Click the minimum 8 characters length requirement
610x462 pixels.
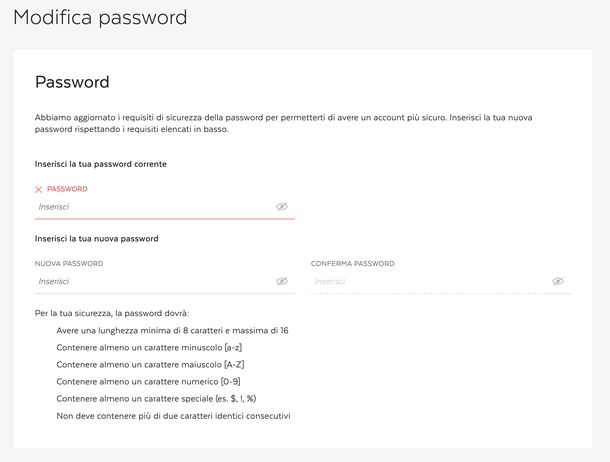click(172, 330)
